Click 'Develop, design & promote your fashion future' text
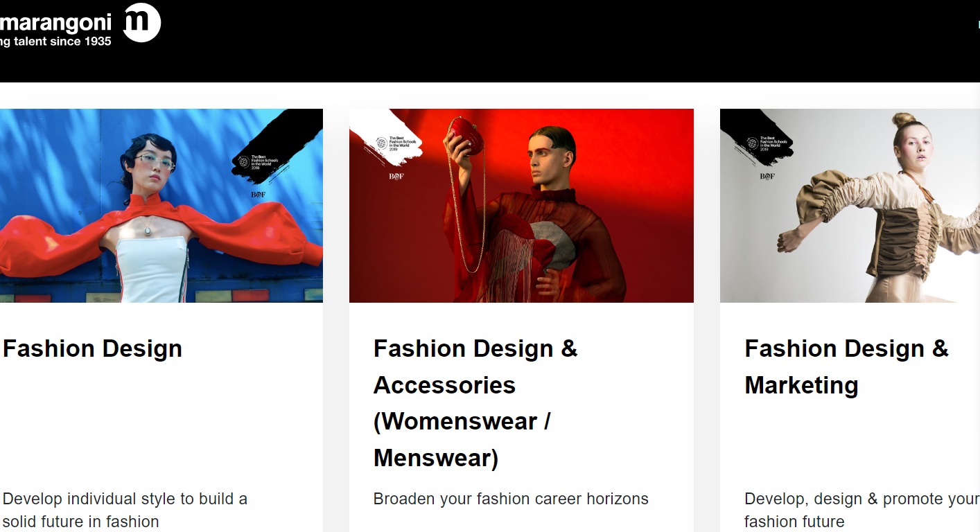This screenshot has height=532, width=980. [x=861, y=510]
